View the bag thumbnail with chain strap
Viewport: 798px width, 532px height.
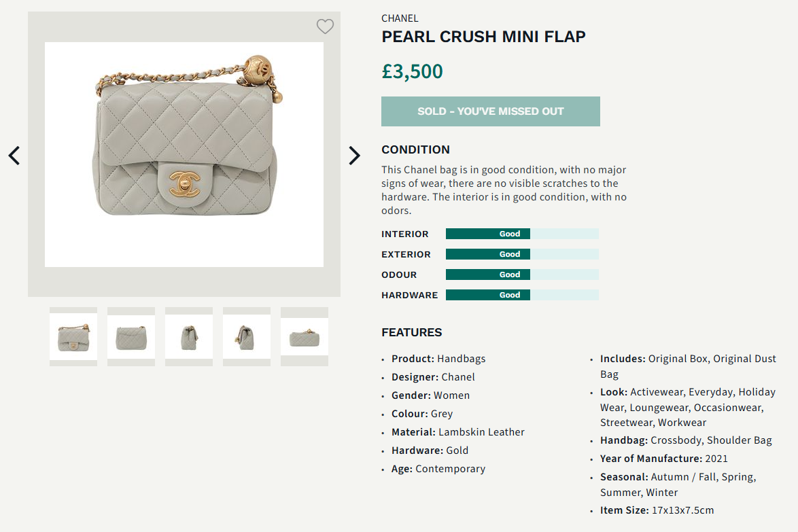(x=246, y=336)
